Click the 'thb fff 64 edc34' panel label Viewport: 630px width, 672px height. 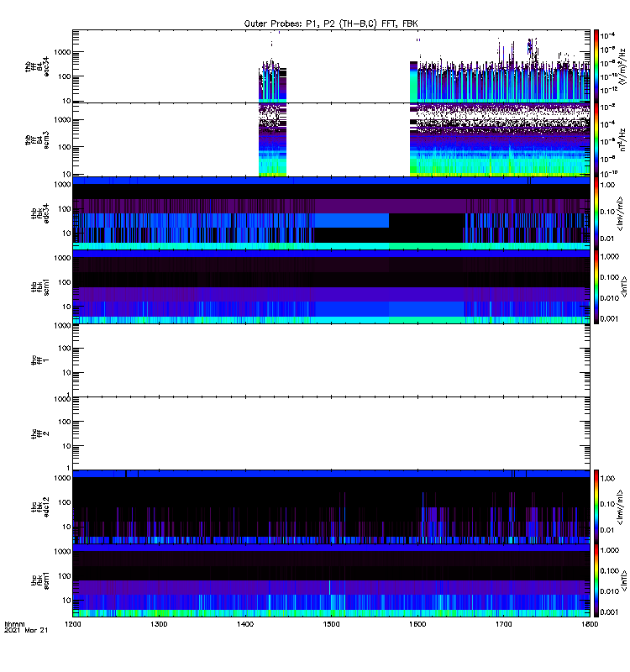[37, 66]
